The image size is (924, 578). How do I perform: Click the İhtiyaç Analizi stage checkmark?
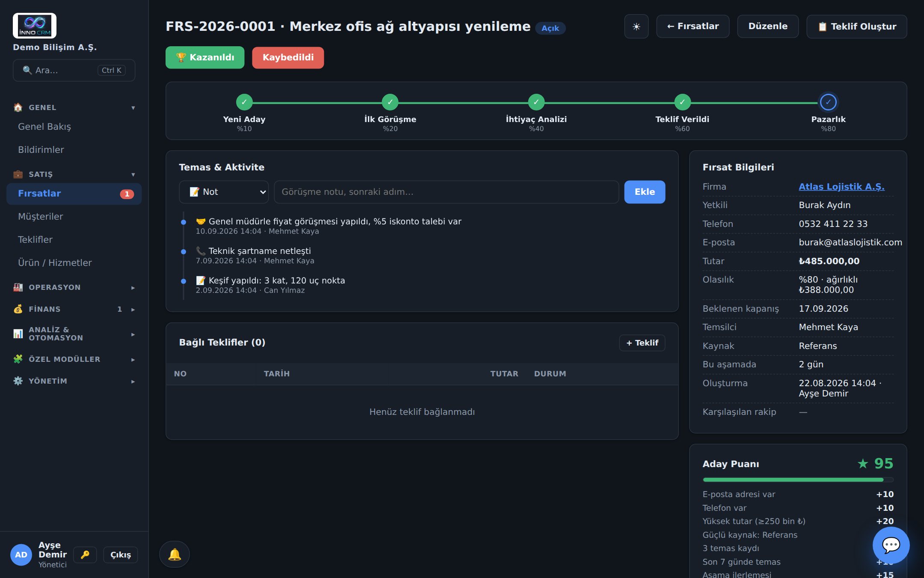pos(536,102)
